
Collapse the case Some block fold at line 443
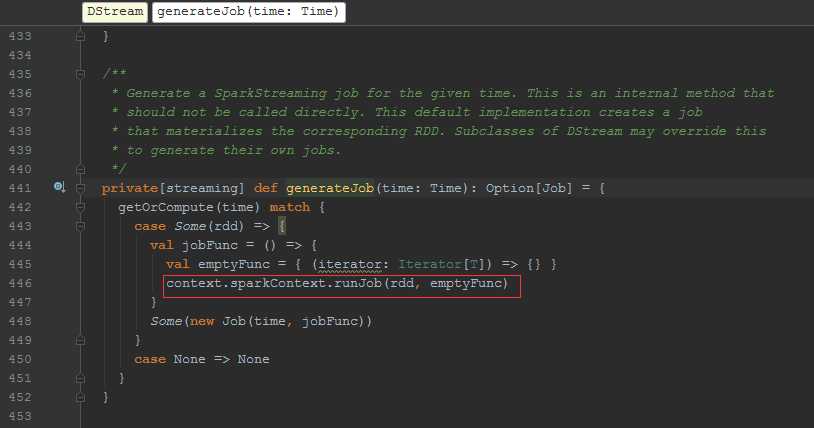(80, 226)
